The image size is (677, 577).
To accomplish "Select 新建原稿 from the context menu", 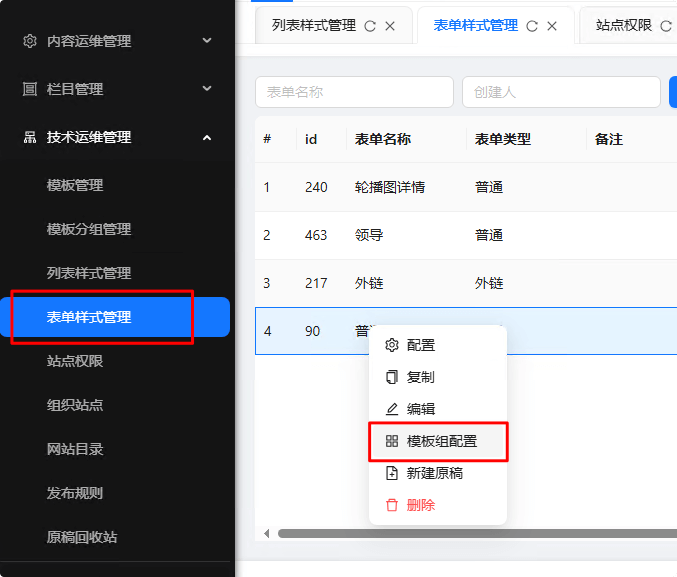I will 434,473.
